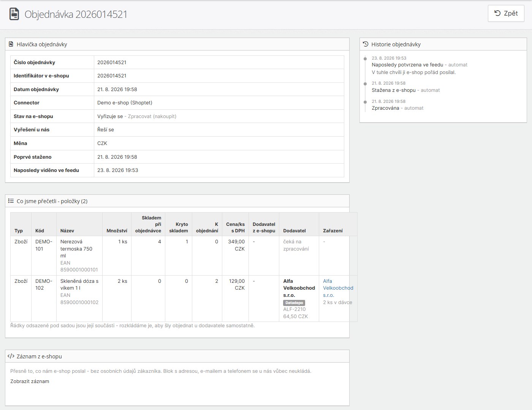The height and width of the screenshot is (410, 532).
Task: Click the Skladem při objednávce column header
Action: [x=148, y=224]
